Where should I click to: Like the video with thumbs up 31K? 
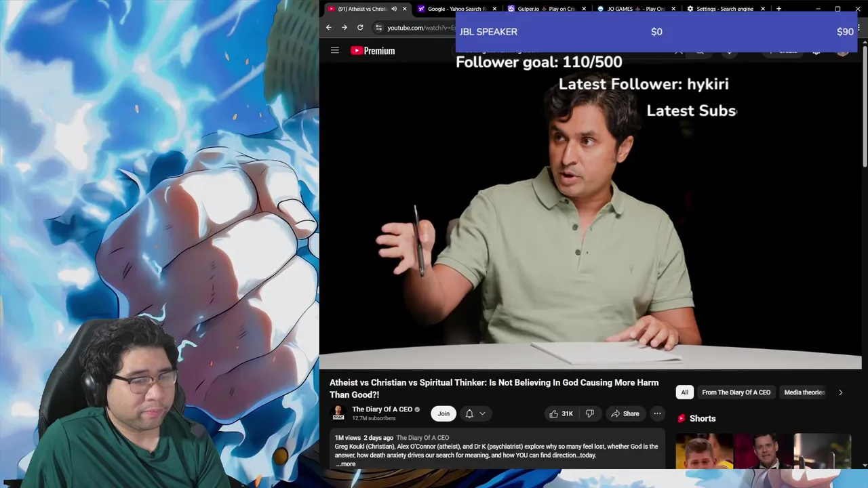point(561,413)
